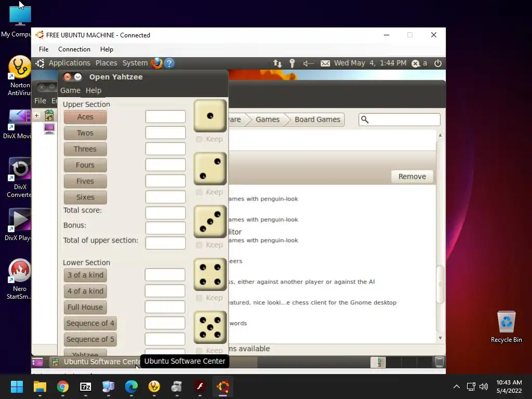Toggle Keep checkbox under the two-pip die
Screen dimensions: 532x399
coord(199,192)
